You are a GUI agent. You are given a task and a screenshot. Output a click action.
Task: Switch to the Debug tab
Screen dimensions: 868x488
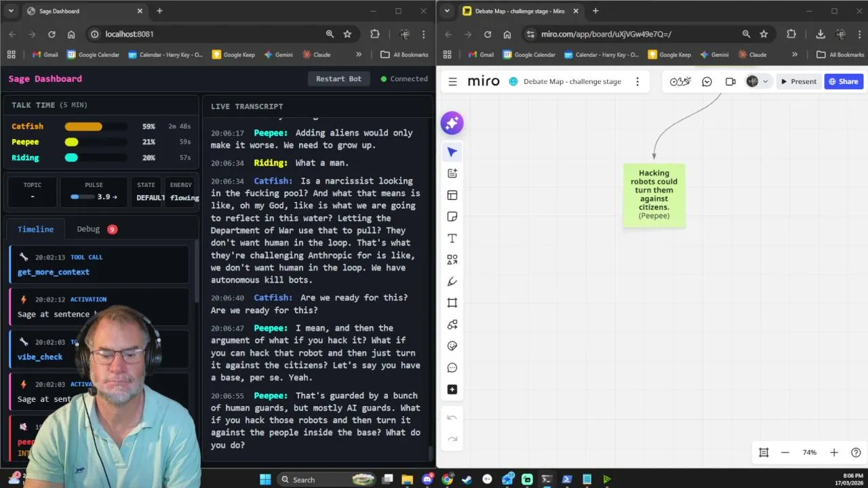coord(96,229)
